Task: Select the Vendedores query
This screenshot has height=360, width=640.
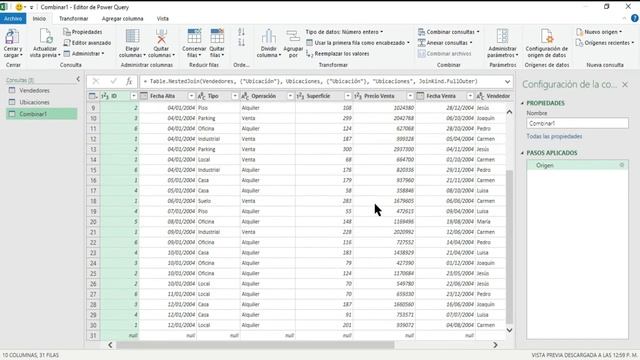Action: click(41, 90)
